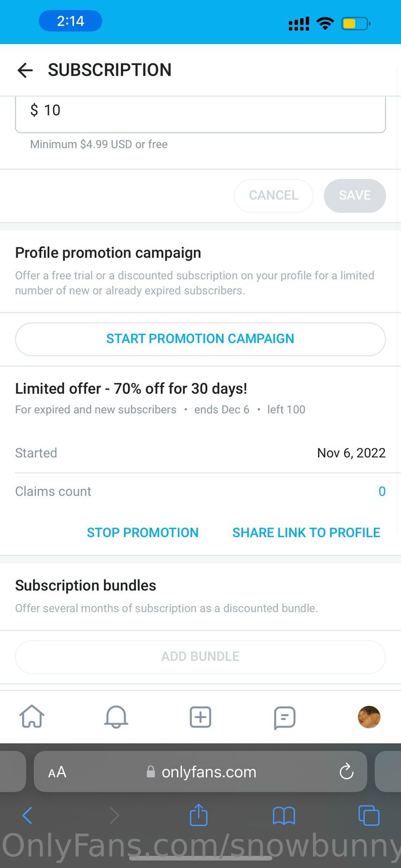Open Safari bookmarks book icon
Screen dimensions: 401x868
(283, 815)
